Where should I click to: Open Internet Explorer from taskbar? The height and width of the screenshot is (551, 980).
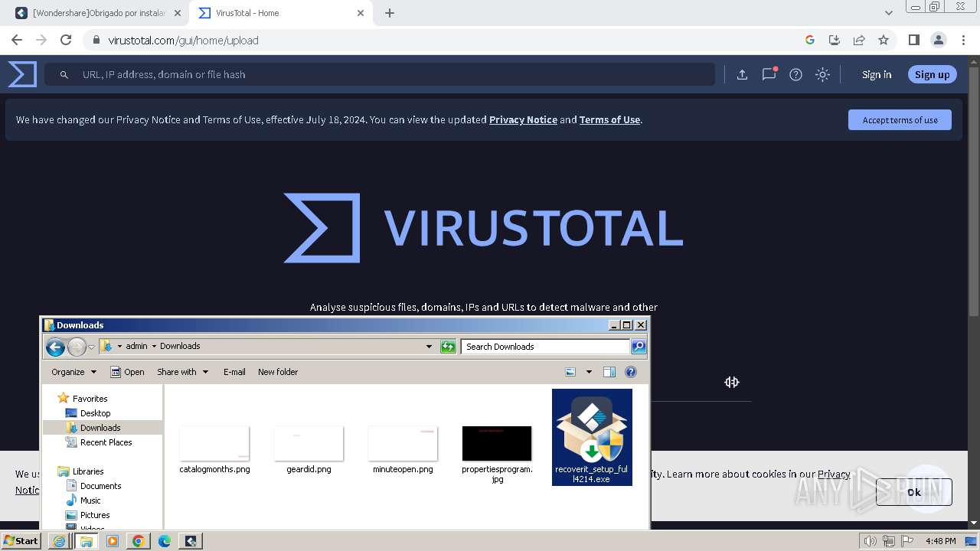click(x=59, y=541)
